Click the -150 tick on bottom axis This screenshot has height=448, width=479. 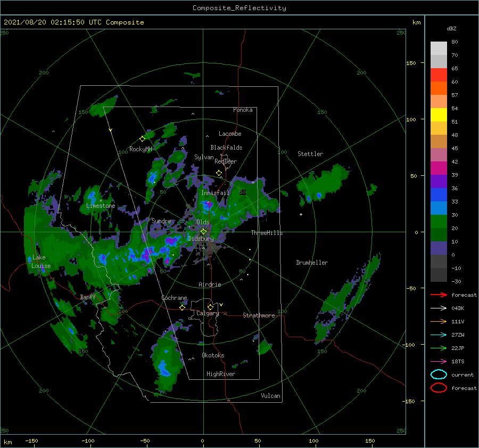pos(31,441)
